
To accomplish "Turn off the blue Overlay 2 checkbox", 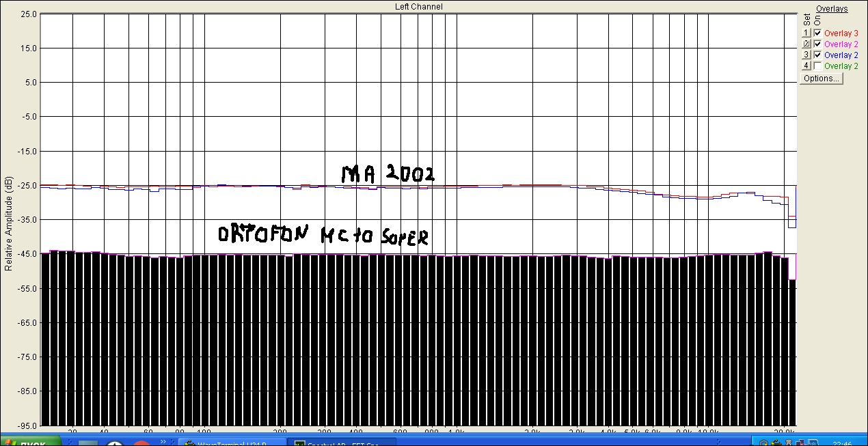I will (x=817, y=55).
